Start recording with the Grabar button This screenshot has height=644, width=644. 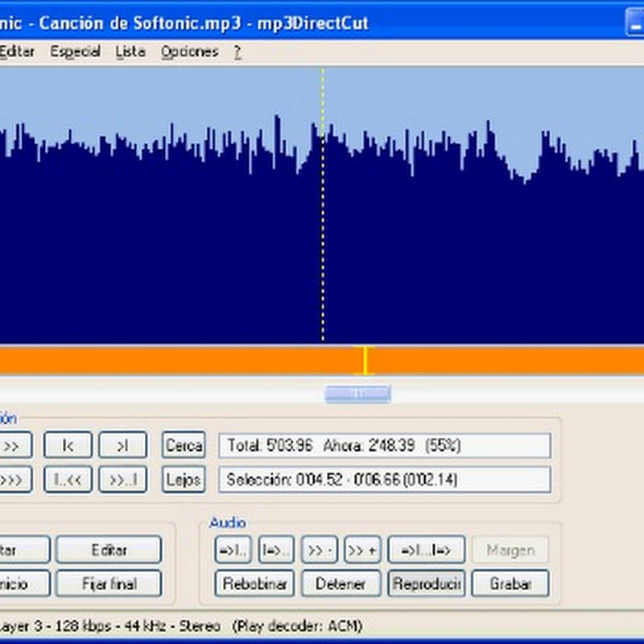point(510,584)
